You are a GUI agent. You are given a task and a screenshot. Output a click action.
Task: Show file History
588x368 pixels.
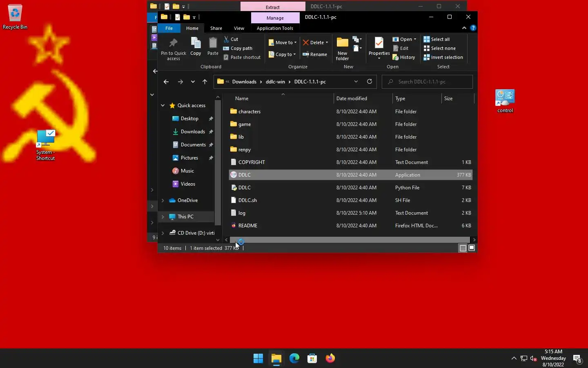coord(404,57)
